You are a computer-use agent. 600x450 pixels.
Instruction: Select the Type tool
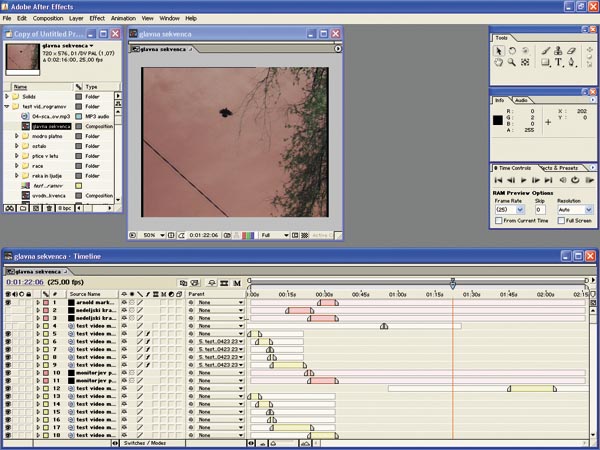click(x=557, y=62)
